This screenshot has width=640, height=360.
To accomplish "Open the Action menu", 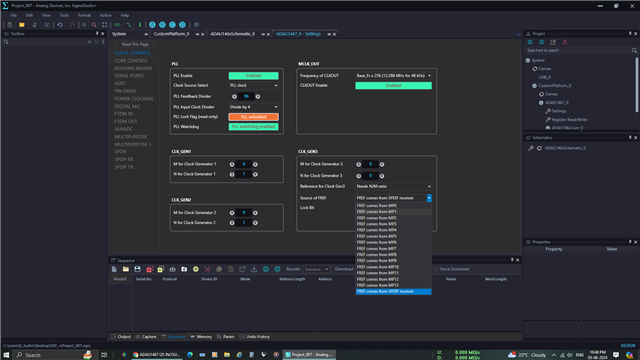I will pyautogui.click(x=105, y=16).
